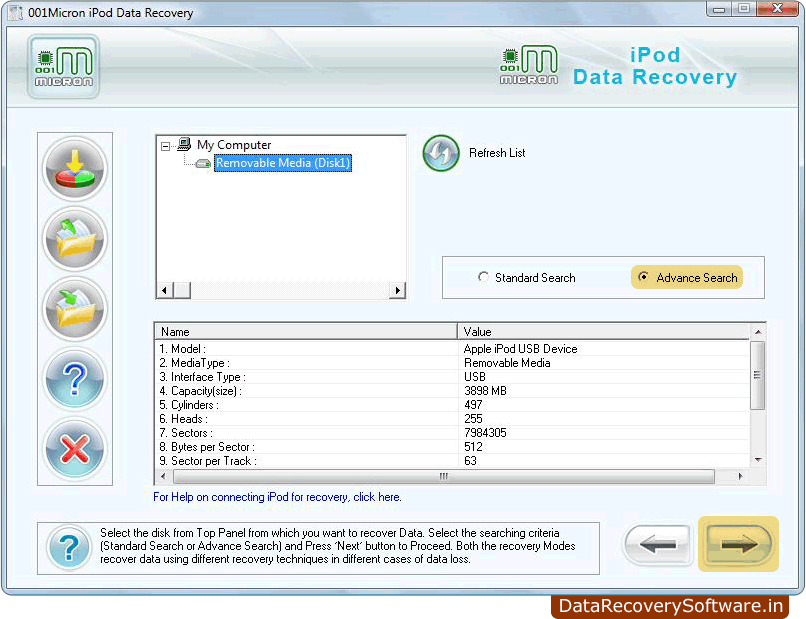Click the Next arrow button
Screen dimensions: 806x619
click(738, 544)
